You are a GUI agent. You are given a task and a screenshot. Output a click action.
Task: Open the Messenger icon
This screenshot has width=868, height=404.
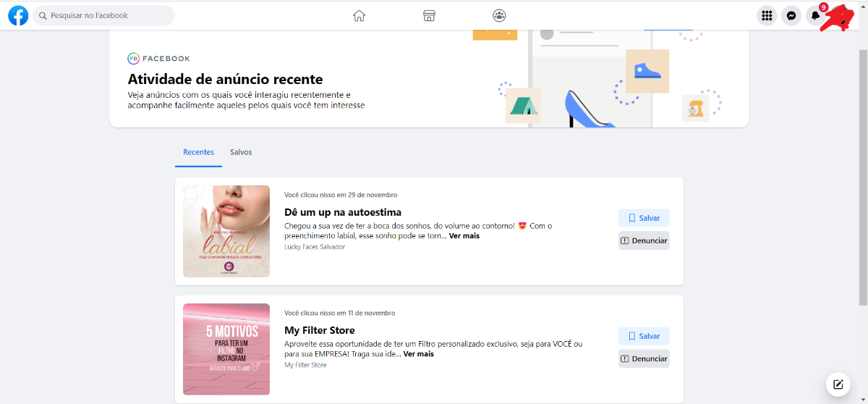(791, 15)
